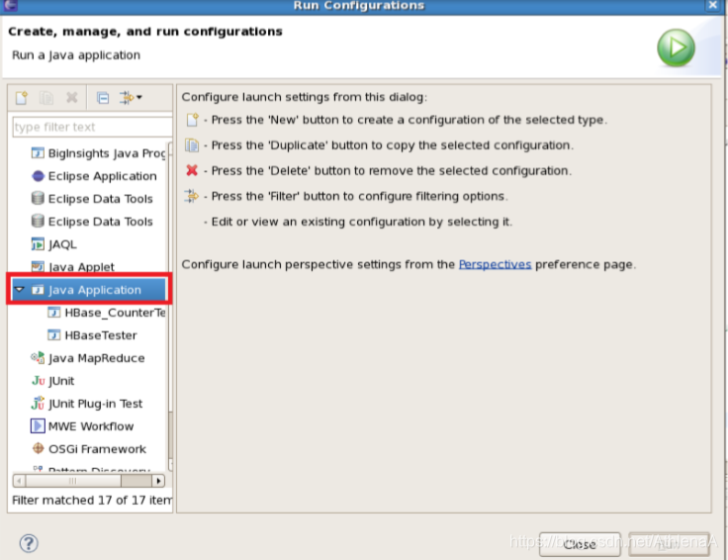Collapse the Java Application node
This screenshot has height=560, width=728.
19,289
